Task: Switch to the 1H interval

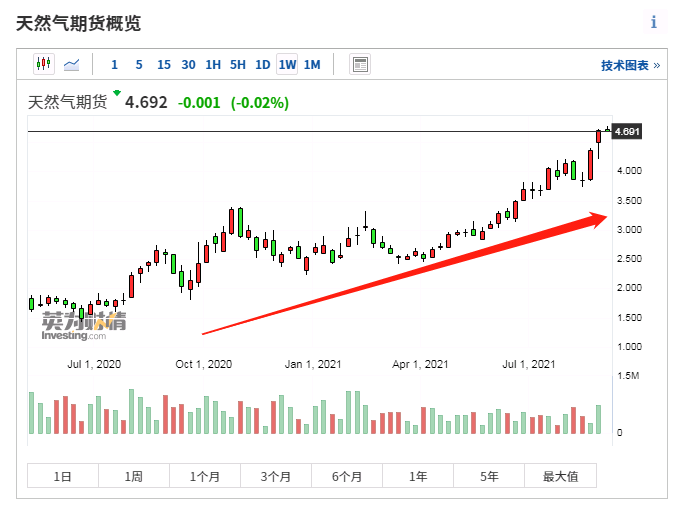Action: (x=213, y=65)
